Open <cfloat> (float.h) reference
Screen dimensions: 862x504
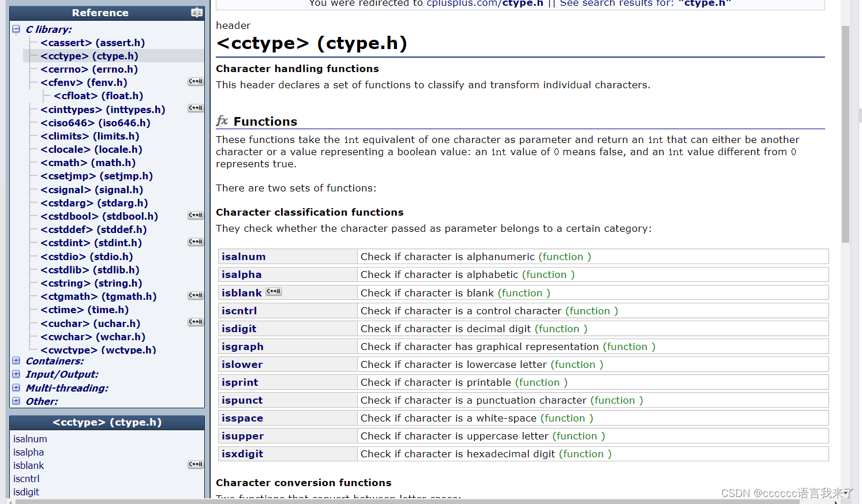coord(99,96)
